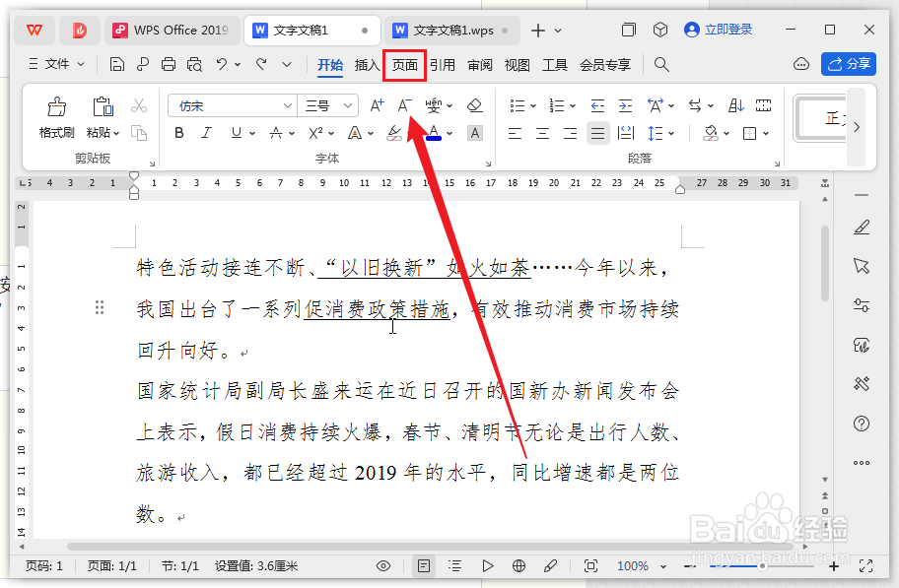Click the Cut scissors icon in clipboard group
Screen dimensions: 899x588
[141, 103]
